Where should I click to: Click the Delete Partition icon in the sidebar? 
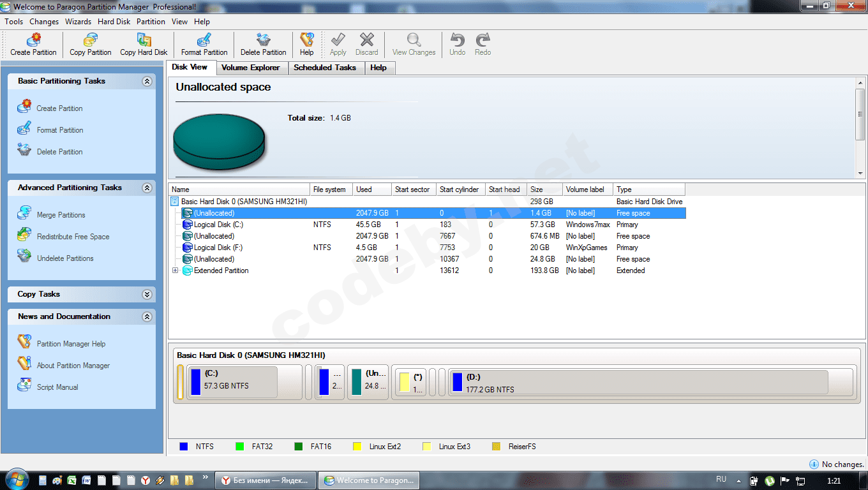click(x=24, y=150)
